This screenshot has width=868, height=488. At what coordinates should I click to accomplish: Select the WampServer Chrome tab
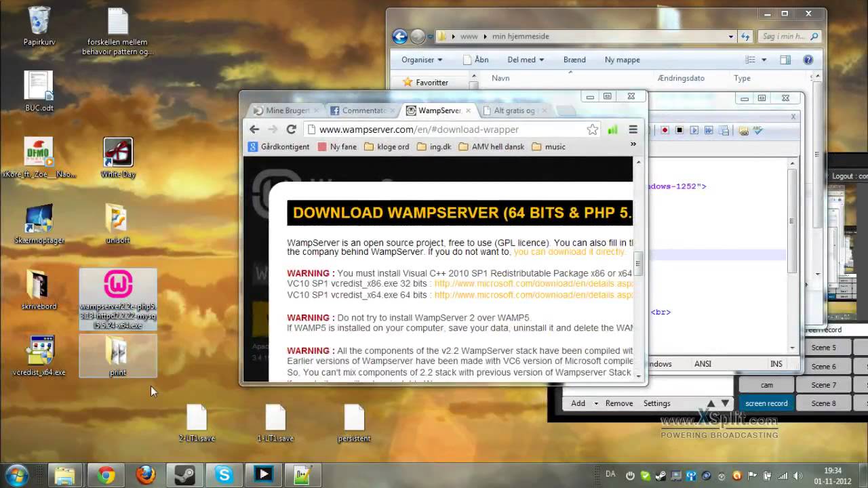[x=438, y=110]
